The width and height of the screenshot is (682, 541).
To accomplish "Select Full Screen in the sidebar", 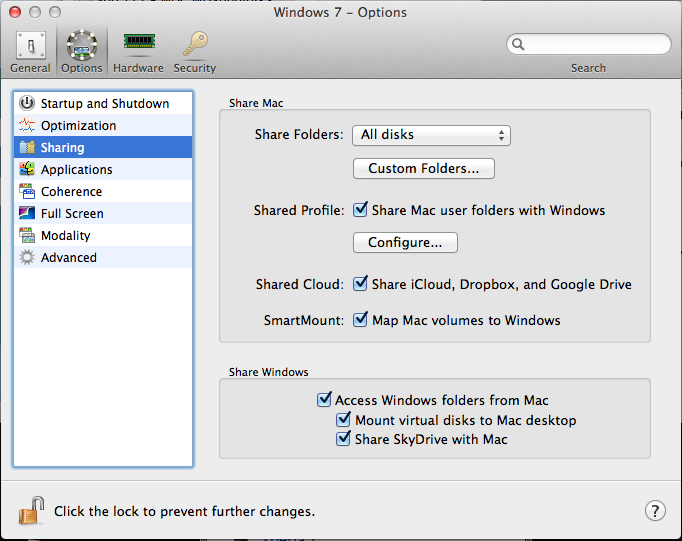I will click(103, 213).
